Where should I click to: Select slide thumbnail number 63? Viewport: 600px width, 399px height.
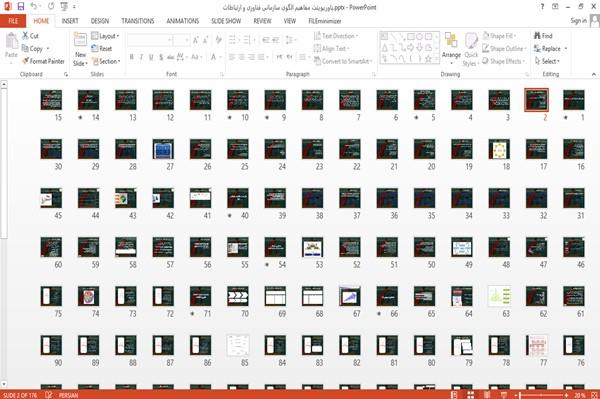coord(499,296)
